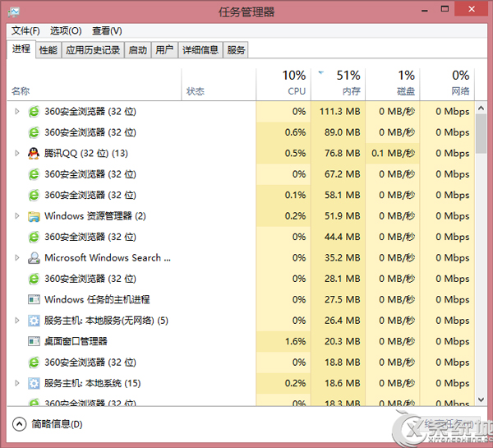
Task: Click the 360 browser icon in the 89.0 MB row
Action: 34,132
